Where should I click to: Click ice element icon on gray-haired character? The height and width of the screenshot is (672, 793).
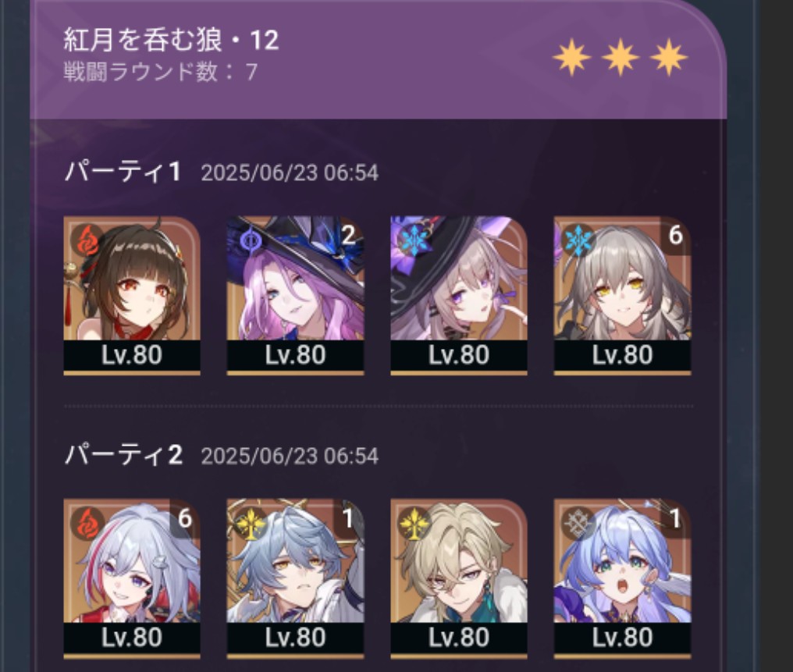pyautogui.click(x=578, y=240)
